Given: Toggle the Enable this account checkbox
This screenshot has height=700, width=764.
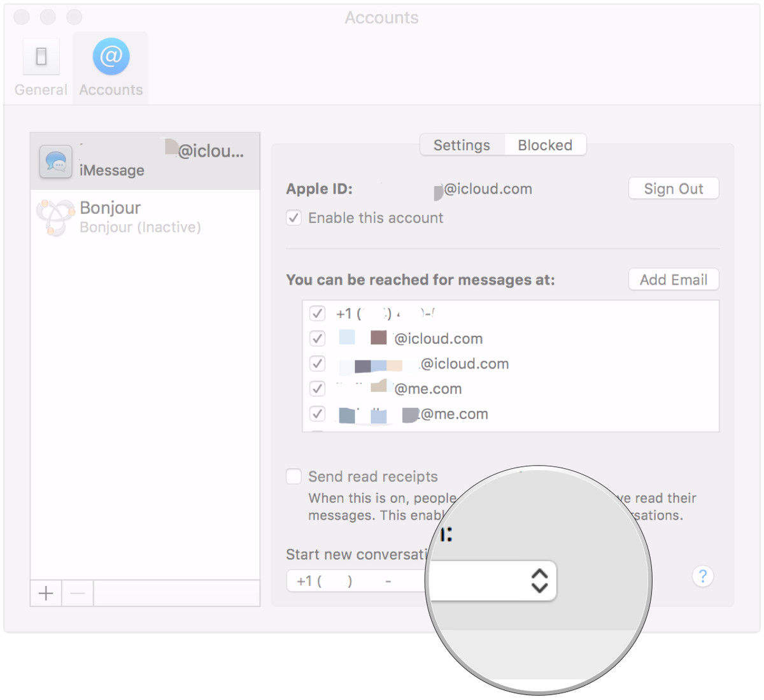Looking at the screenshot, I should [294, 218].
